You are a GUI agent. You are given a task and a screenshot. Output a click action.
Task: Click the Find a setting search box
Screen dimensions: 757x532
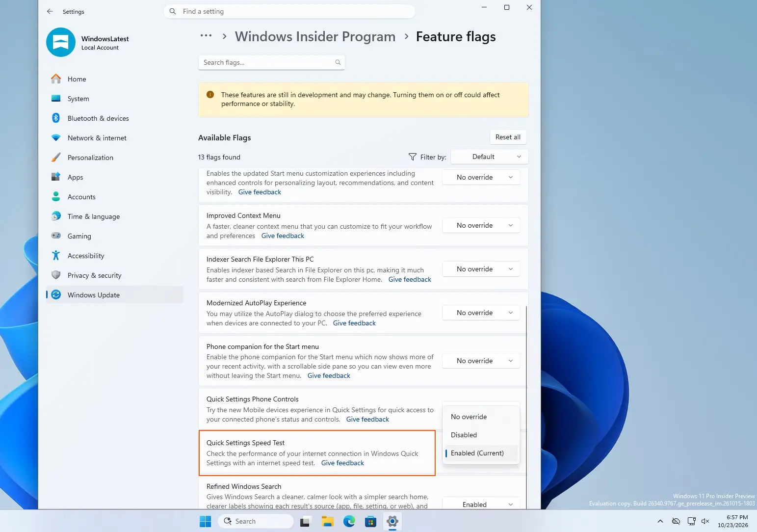(289, 11)
